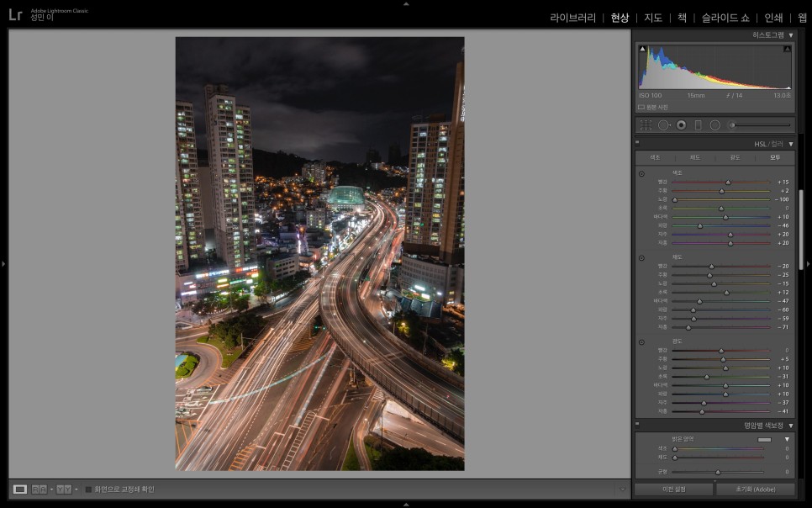
Task: Select the 광도 tab in HSL panel
Action: 735,157
